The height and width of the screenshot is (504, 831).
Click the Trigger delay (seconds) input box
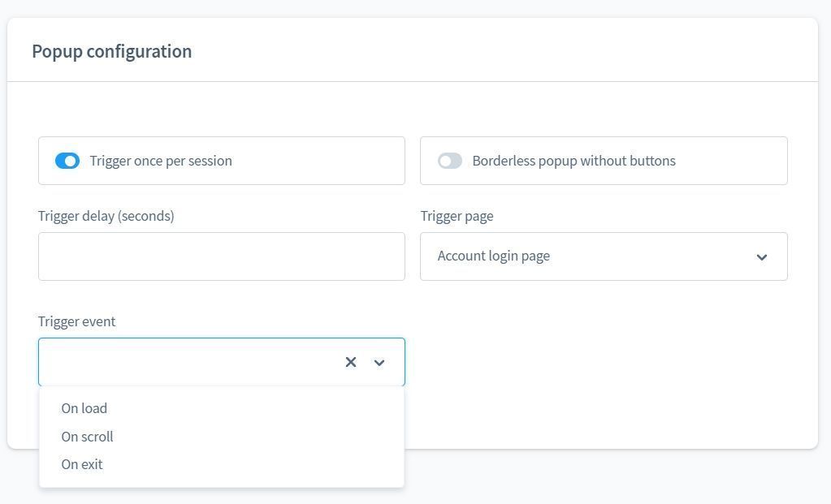[x=221, y=256]
